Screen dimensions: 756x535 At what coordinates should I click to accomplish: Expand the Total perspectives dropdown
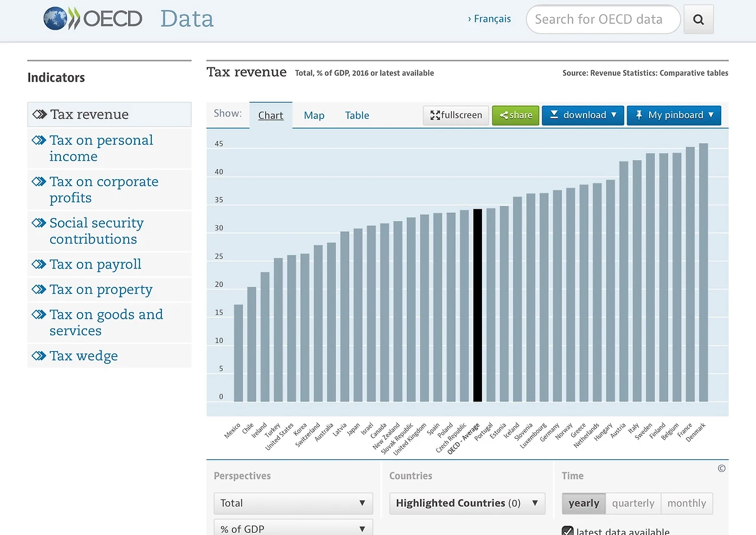[293, 503]
